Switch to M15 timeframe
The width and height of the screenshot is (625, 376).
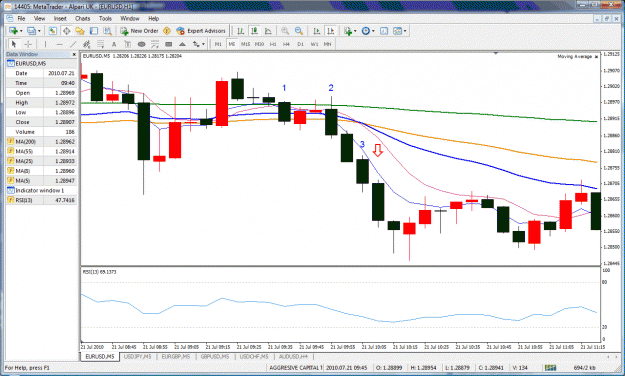pos(246,44)
